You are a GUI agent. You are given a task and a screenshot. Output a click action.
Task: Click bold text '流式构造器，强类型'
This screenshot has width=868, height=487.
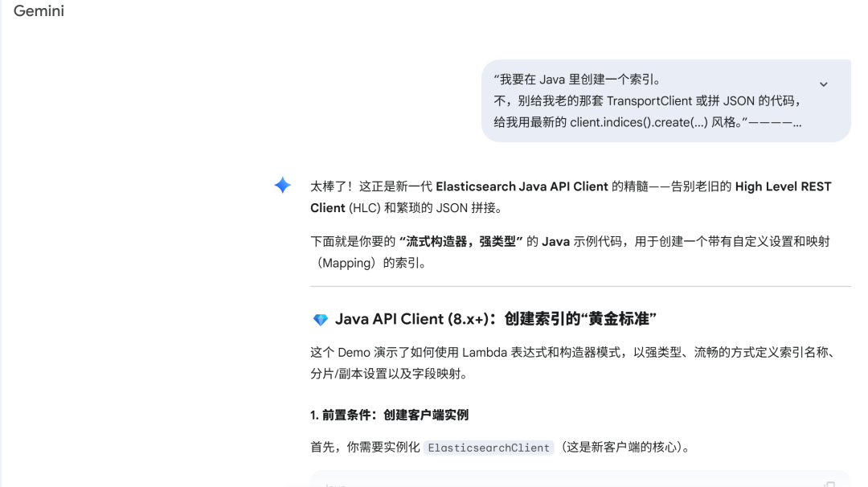(461, 241)
